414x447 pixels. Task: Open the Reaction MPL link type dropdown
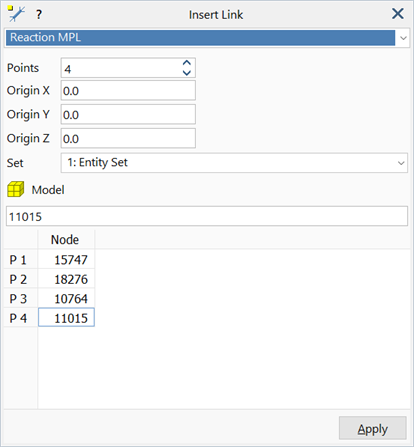[403, 38]
